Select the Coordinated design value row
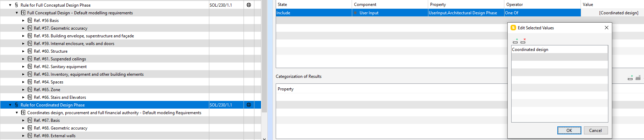644x140 pixels. [559, 50]
